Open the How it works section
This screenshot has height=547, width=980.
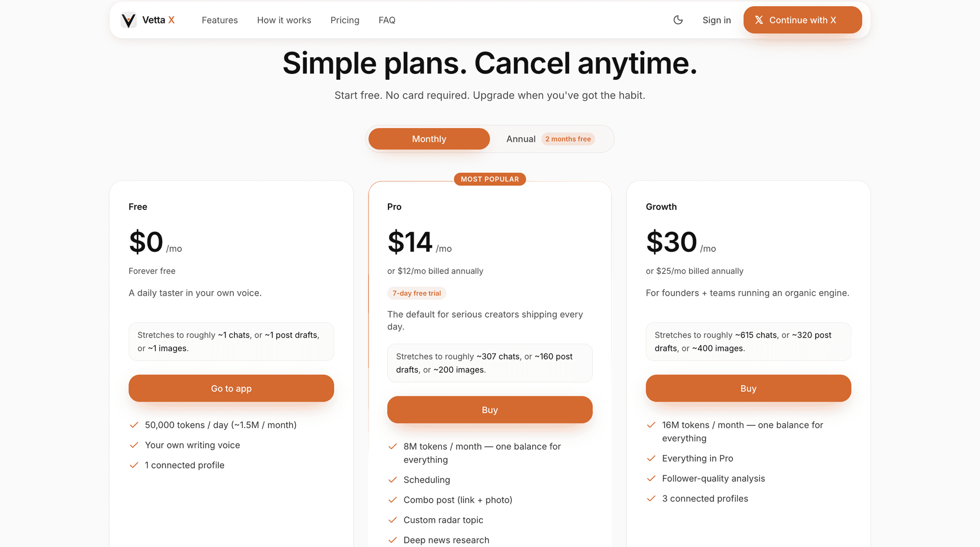tap(284, 20)
